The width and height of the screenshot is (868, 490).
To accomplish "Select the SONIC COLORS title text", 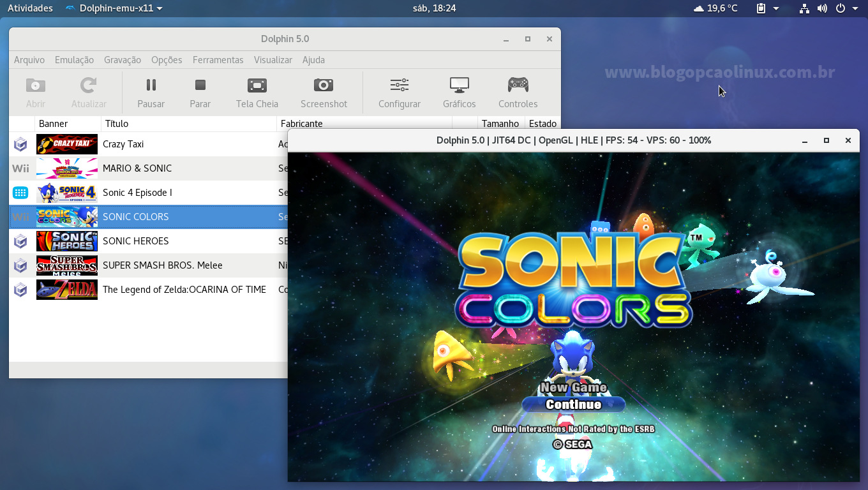I will click(136, 217).
